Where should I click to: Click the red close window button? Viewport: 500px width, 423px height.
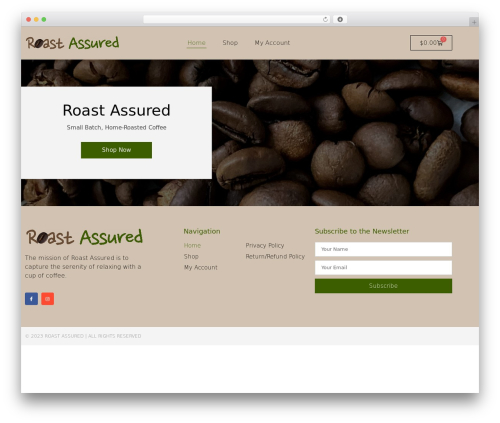tap(29, 19)
